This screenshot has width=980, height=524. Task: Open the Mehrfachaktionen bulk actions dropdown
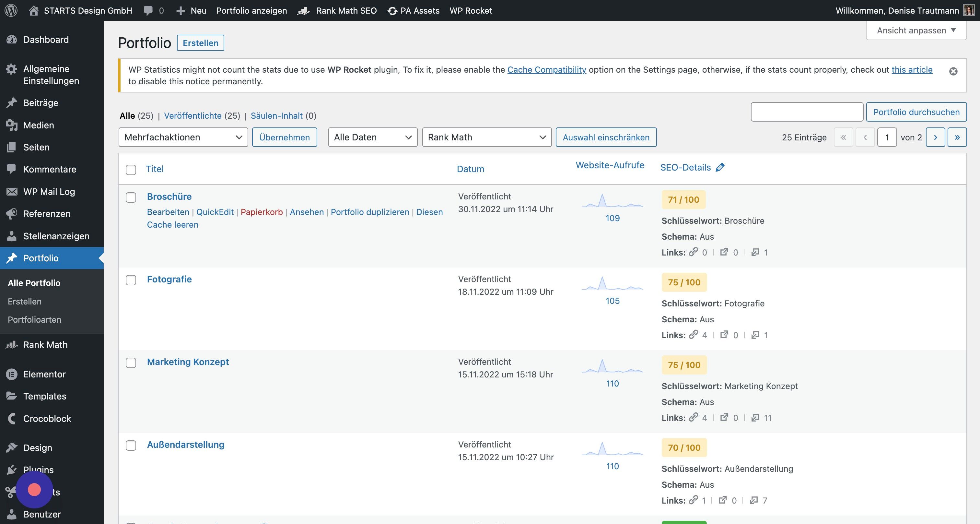[x=183, y=137]
